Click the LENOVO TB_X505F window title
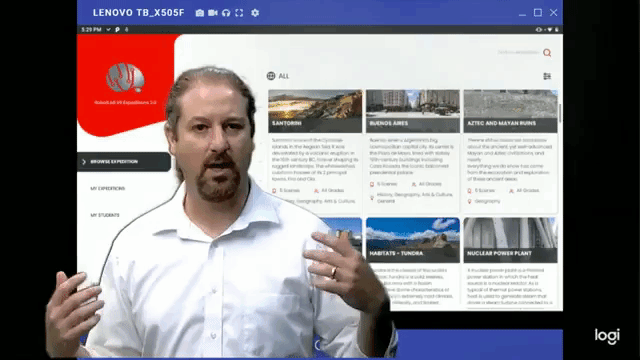640x360 pixels. point(138,13)
